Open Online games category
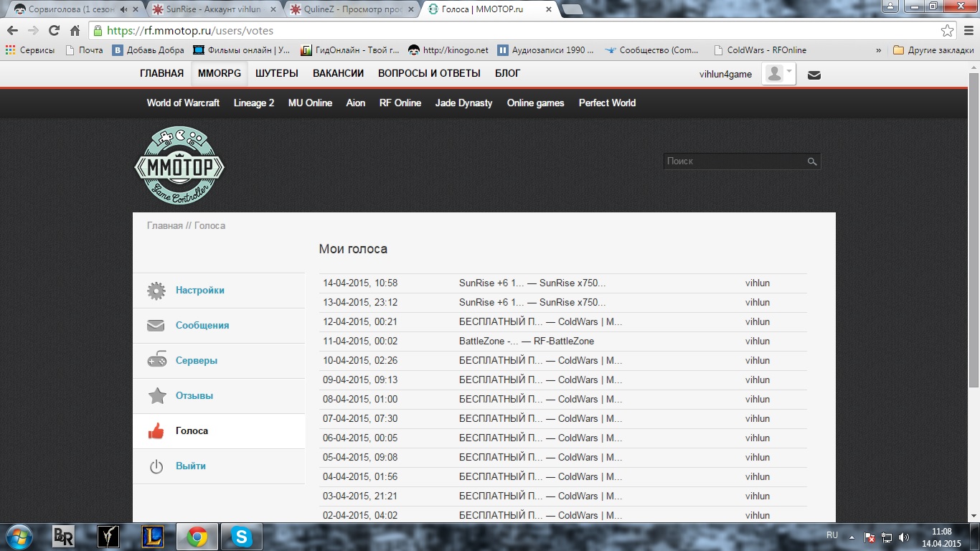The image size is (980, 551). (536, 103)
